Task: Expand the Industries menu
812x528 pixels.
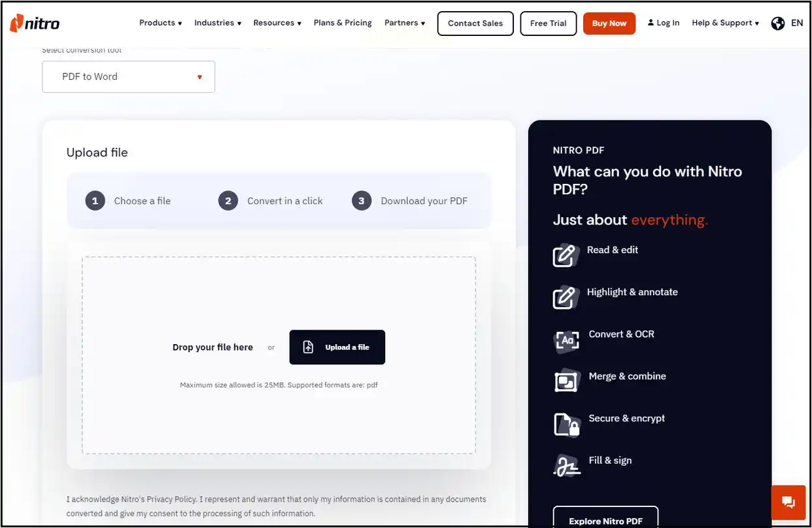Action: [x=218, y=23]
